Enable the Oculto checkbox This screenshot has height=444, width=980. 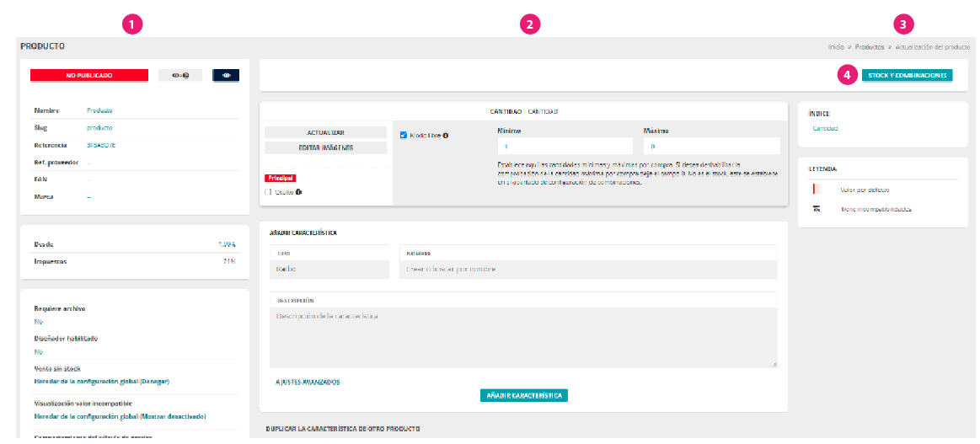268,192
